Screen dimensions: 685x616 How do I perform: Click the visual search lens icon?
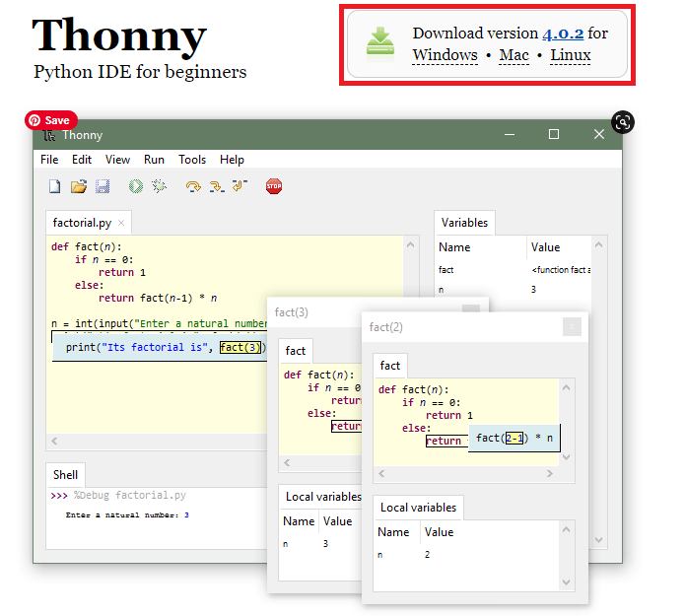point(623,122)
